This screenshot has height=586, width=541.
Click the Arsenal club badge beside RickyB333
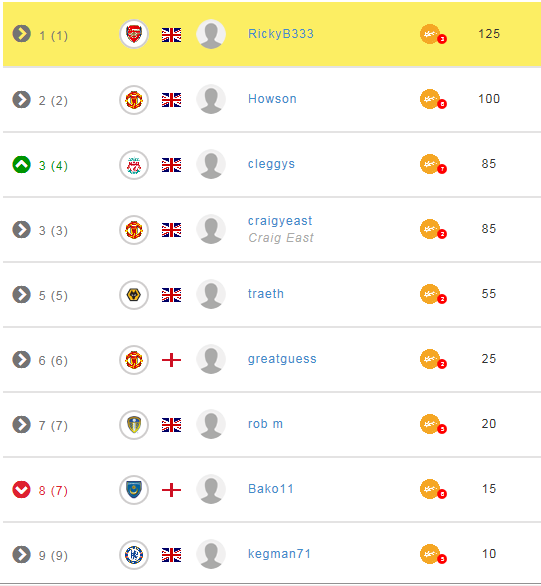click(x=134, y=34)
